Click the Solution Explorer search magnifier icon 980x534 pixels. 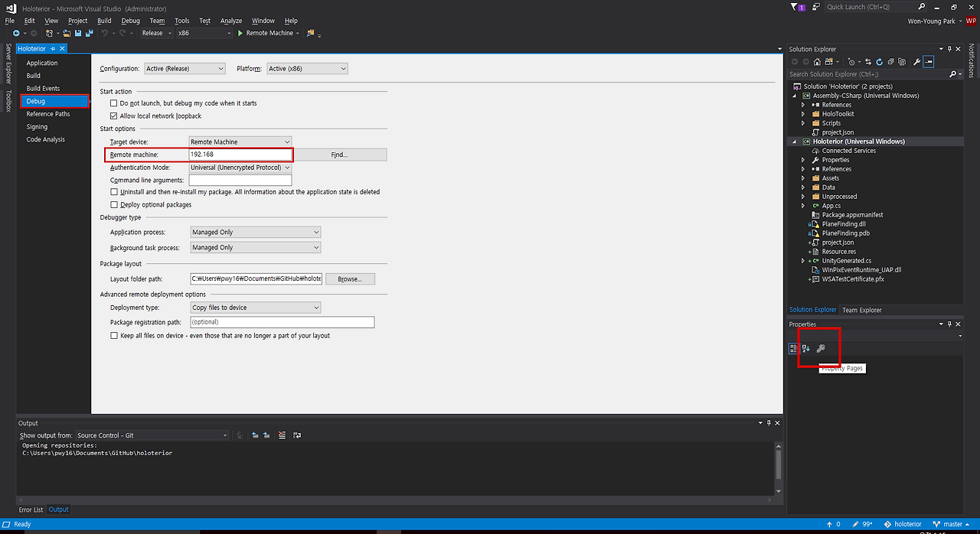[x=952, y=74]
